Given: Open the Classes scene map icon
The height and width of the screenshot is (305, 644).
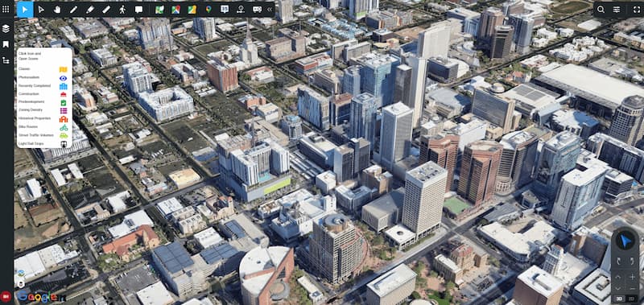Looking at the screenshot, I should tap(64, 69).
